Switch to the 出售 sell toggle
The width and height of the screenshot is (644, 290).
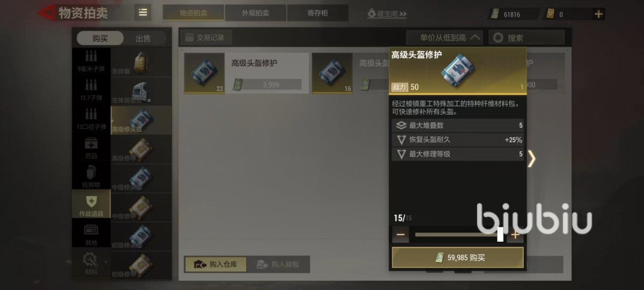pos(143,38)
